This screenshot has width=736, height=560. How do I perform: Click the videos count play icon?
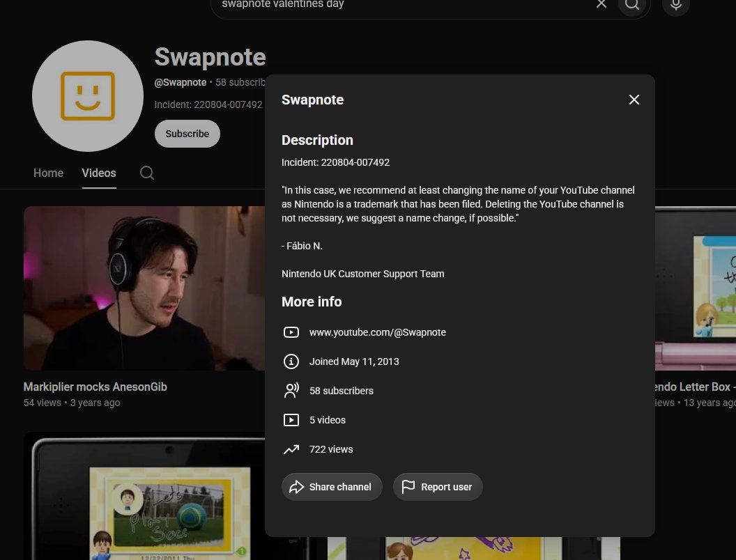point(291,420)
